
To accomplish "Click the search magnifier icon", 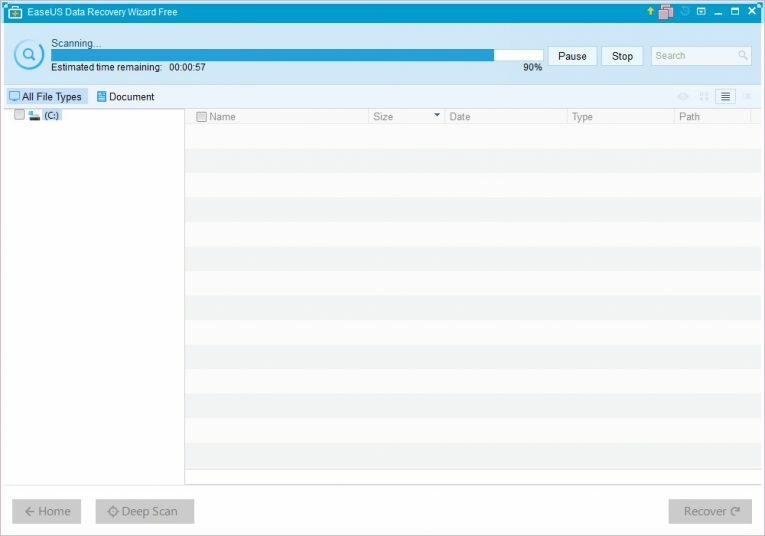I will 743,56.
